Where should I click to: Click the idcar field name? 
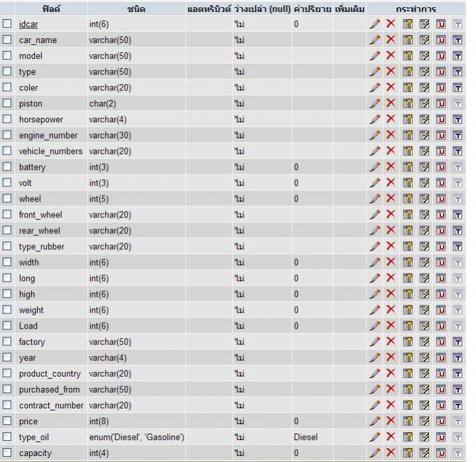pos(28,24)
